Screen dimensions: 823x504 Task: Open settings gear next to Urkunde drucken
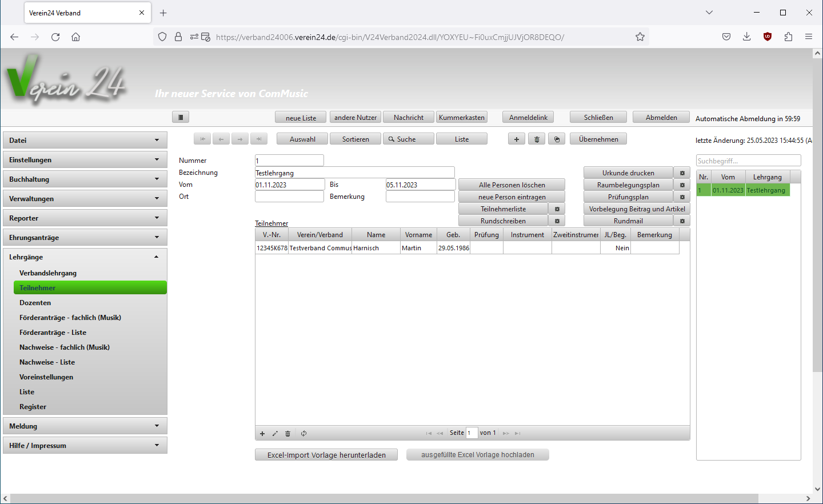click(x=682, y=173)
